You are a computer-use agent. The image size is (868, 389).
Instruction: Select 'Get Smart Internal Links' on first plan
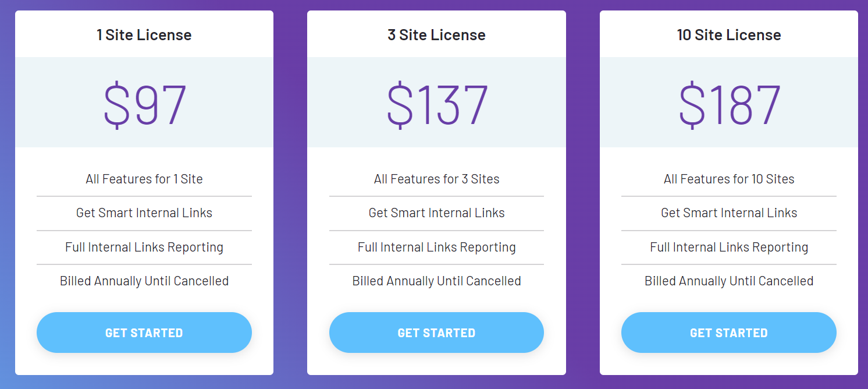pos(144,213)
